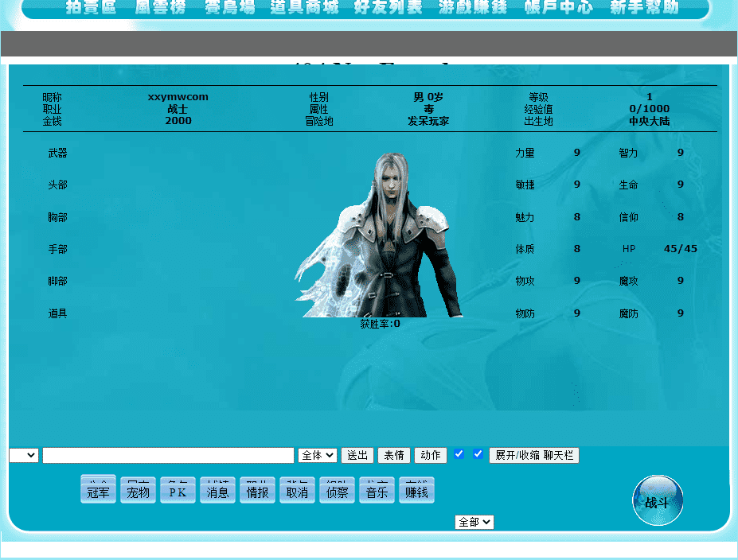
Task: Click the 魔攻 magic attack label
Action: pos(628,281)
